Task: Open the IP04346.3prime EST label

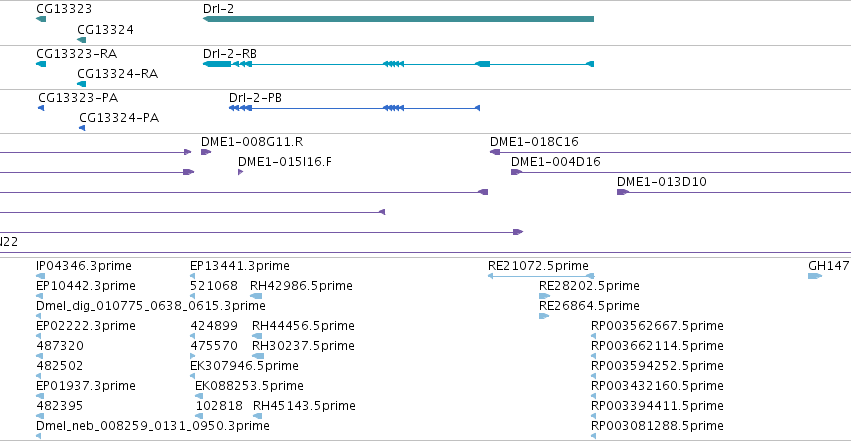Action: click(84, 266)
